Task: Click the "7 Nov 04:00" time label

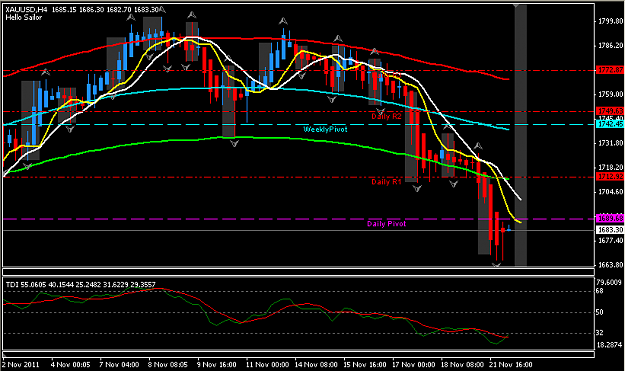Action: pyautogui.click(x=119, y=364)
